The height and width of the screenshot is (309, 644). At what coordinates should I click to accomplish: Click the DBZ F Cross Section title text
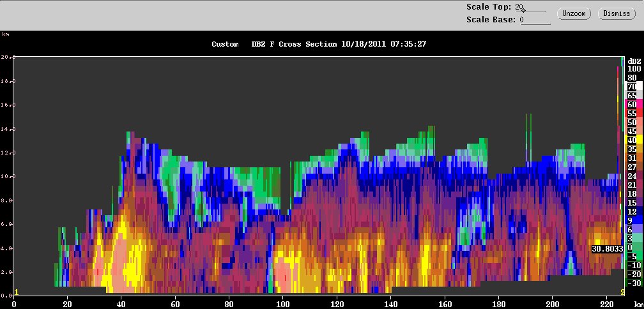pyautogui.click(x=294, y=44)
